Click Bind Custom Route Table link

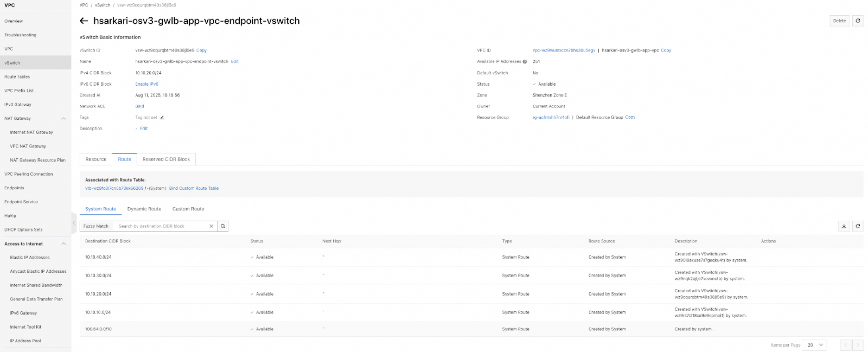[x=194, y=188]
